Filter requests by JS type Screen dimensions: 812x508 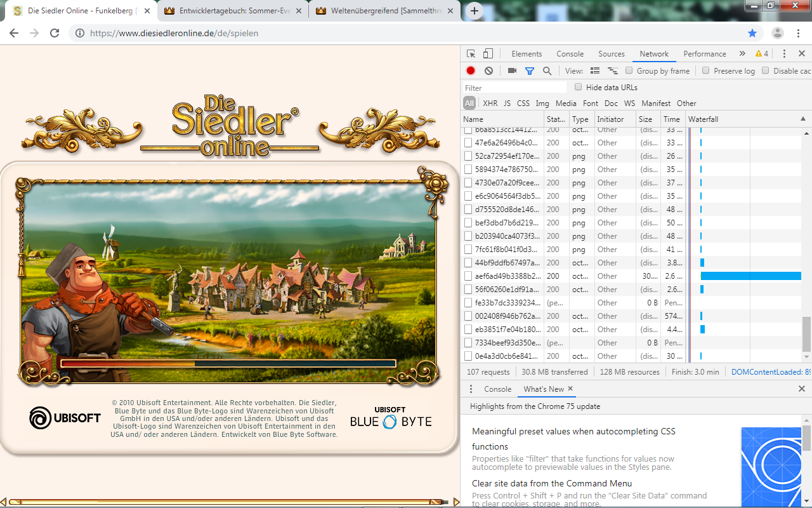click(507, 104)
